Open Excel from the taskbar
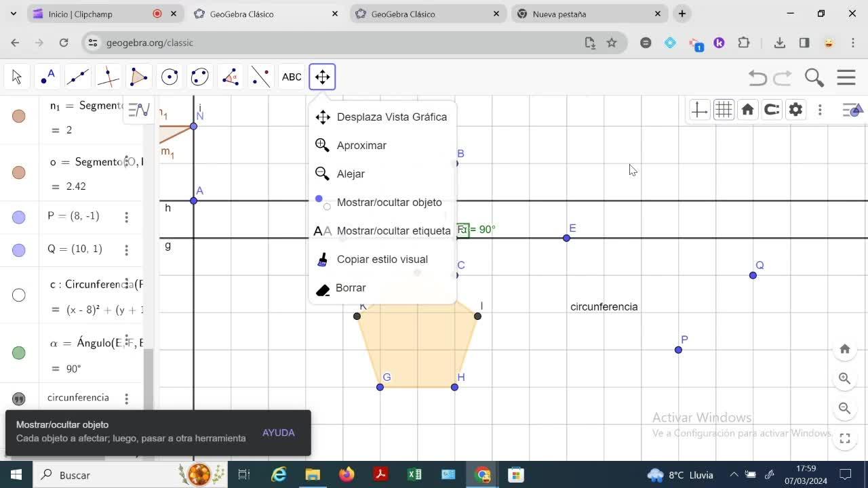 click(x=414, y=475)
